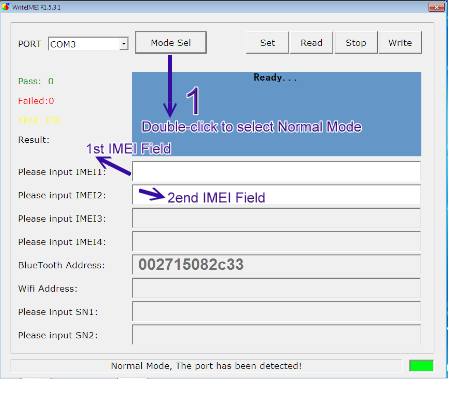Click the green port status indicator
The height and width of the screenshot is (400, 450).
(x=421, y=366)
